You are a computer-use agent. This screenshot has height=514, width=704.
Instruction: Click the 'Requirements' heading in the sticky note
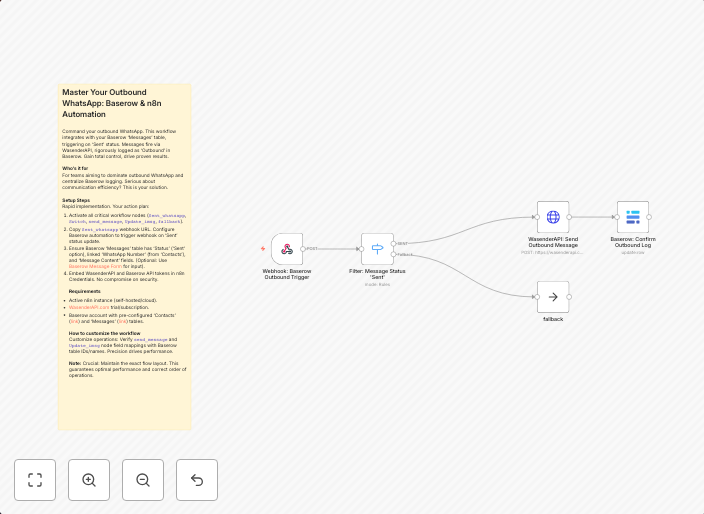click(84, 291)
